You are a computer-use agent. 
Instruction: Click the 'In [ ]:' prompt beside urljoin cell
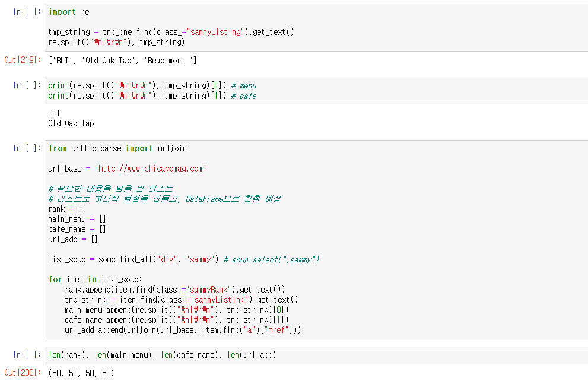pos(27,148)
